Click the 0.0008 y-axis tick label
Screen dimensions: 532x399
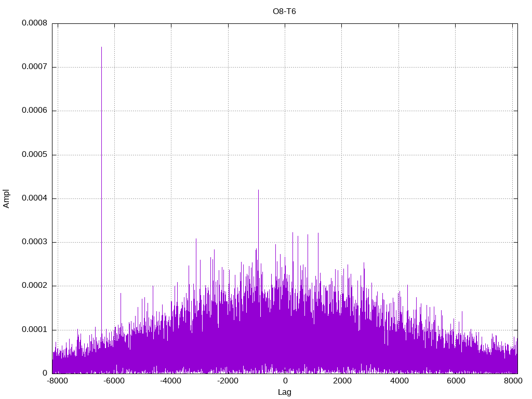click(x=34, y=23)
